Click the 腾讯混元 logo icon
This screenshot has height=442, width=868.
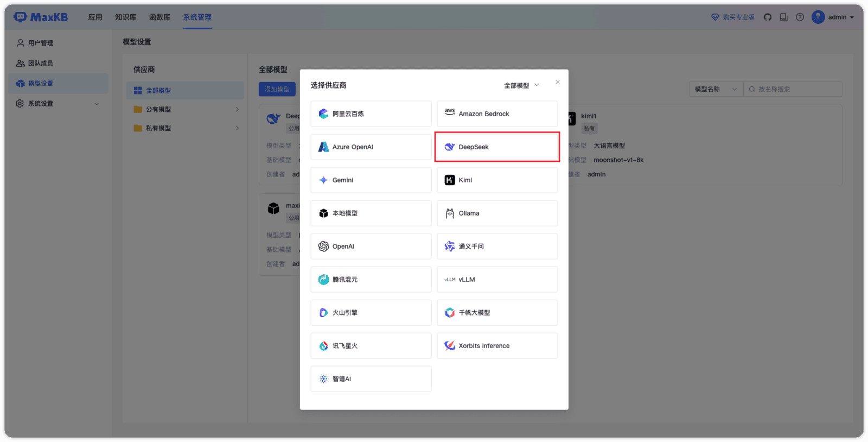pyautogui.click(x=323, y=280)
